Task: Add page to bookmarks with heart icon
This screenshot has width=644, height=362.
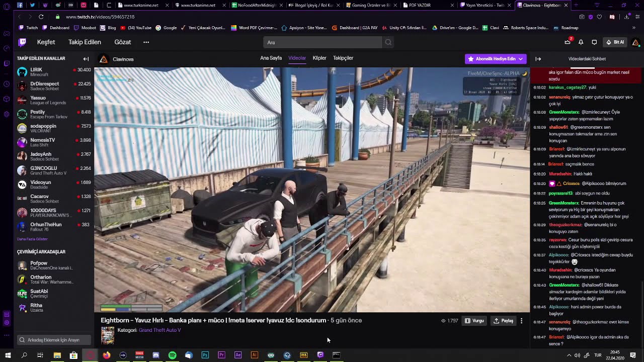Action: pyautogui.click(x=599, y=17)
